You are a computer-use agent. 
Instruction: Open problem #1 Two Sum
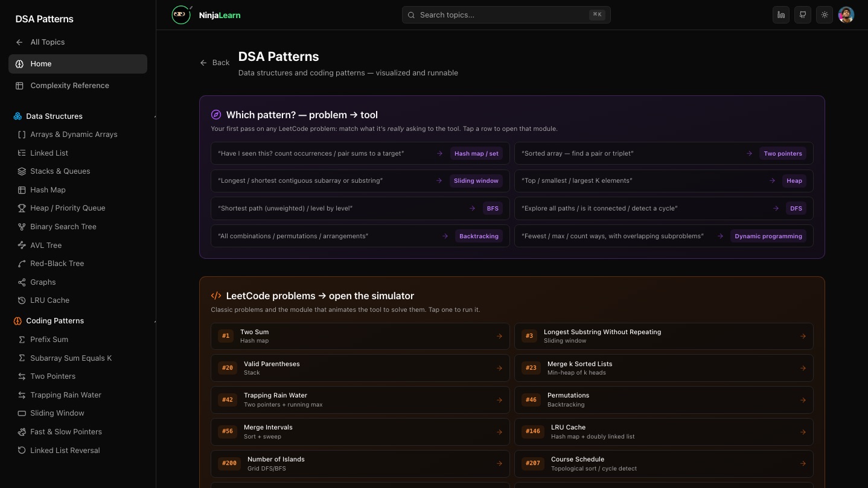[360, 336]
